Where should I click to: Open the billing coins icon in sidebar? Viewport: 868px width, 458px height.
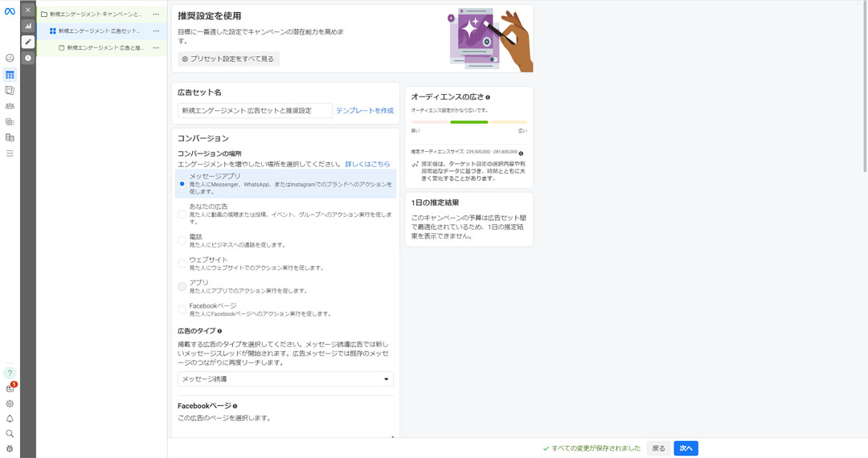10,121
